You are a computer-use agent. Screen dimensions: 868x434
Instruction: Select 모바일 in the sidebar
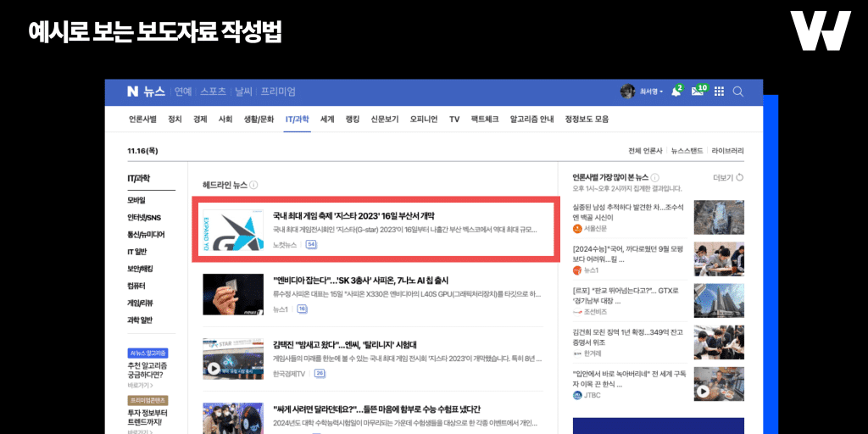pos(136,200)
